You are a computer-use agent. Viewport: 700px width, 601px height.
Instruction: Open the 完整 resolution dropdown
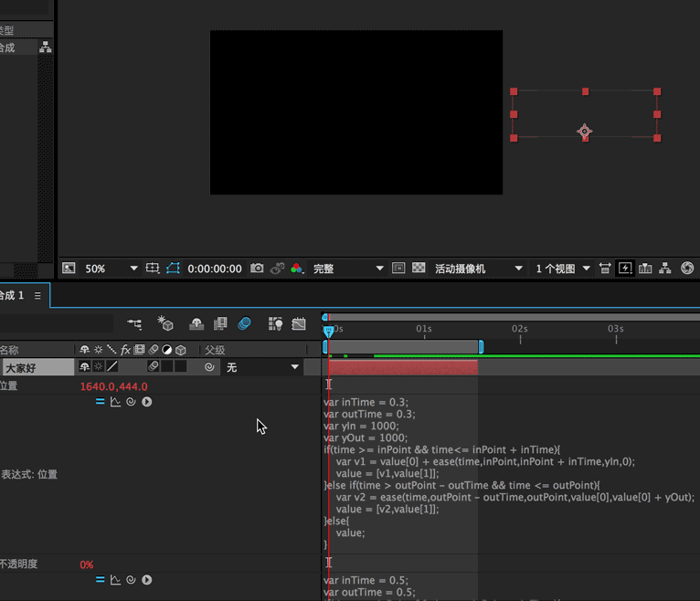(x=348, y=269)
